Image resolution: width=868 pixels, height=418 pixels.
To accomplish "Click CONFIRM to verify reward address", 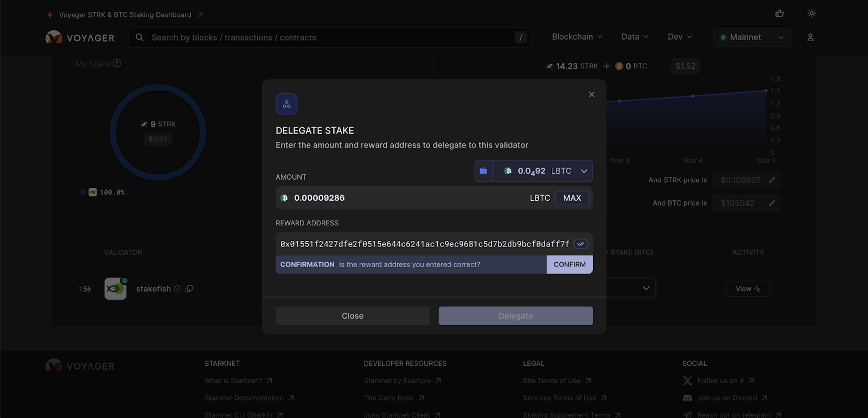I will pyautogui.click(x=570, y=264).
